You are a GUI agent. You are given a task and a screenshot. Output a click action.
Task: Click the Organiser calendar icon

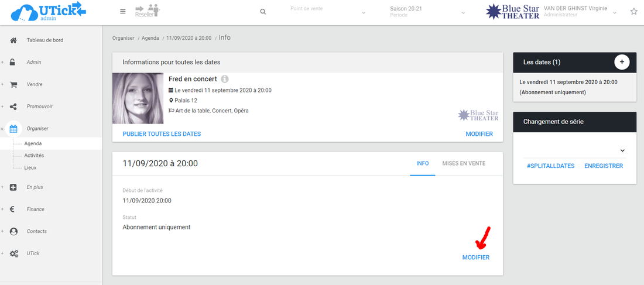pyautogui.click(x=13, y=129)
